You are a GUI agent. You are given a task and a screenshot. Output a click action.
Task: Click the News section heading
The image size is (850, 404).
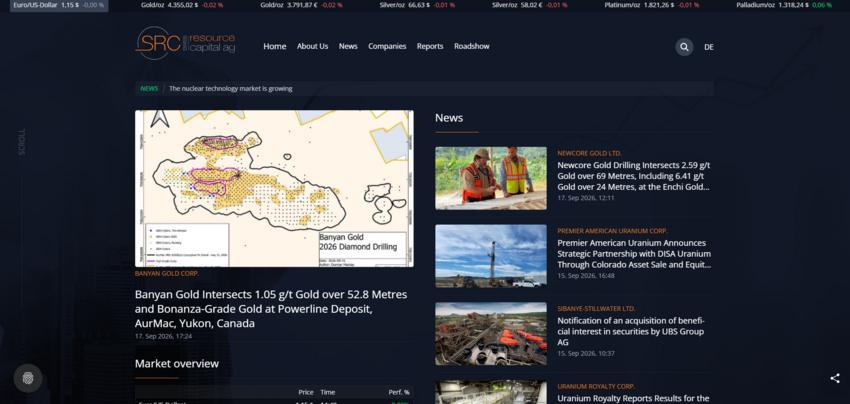(x=449, y=118)
